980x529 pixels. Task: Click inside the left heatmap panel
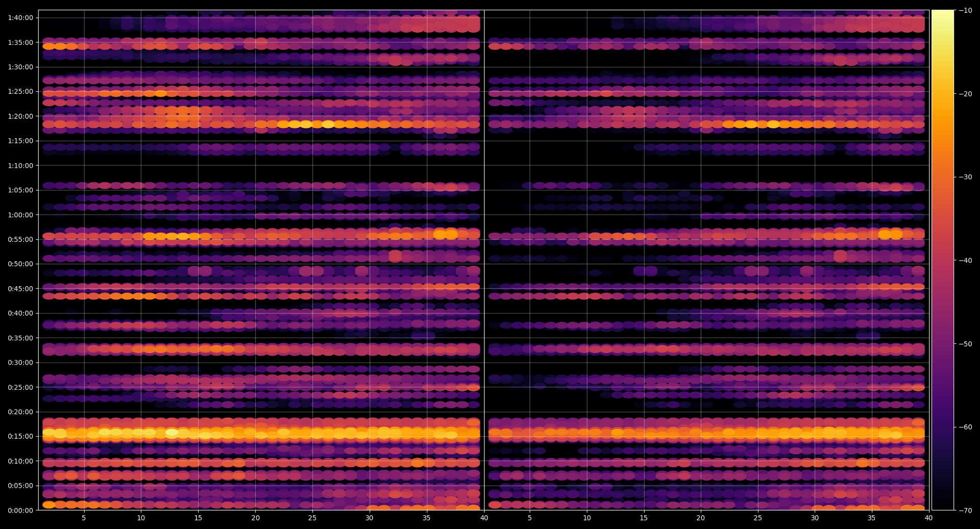click(x=261, y=260)
